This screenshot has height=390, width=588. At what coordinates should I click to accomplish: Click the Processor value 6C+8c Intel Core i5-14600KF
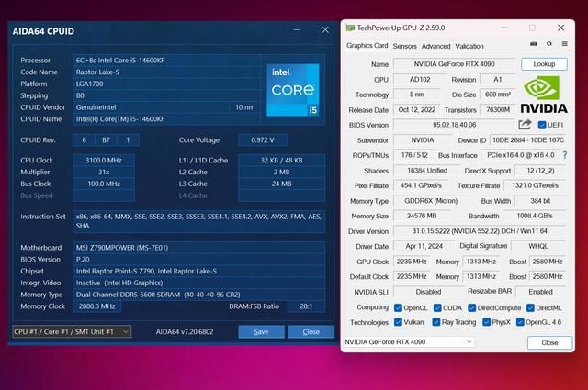point(166,61)
